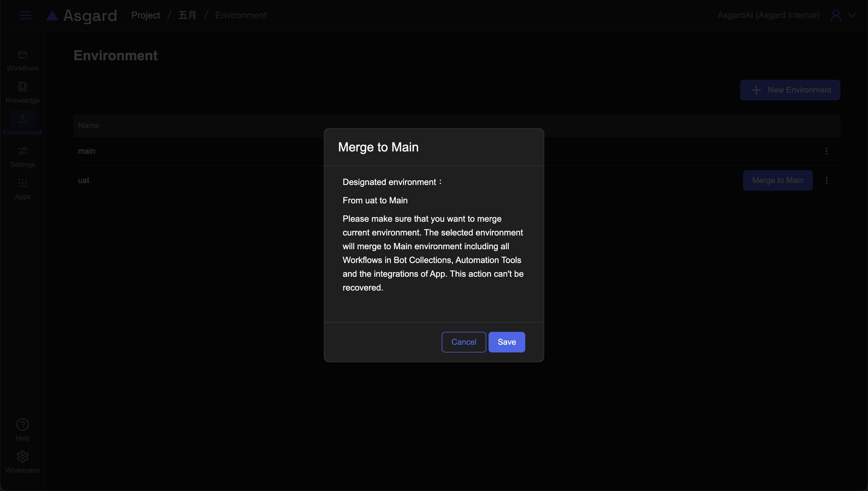
Task: Click the hamburger menu icon
Action: [25, 15]
